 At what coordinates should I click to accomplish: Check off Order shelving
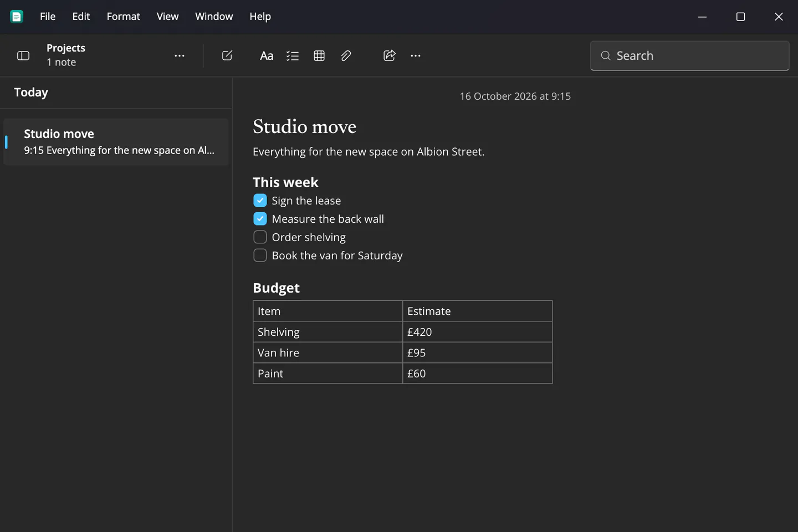(260, 237)
